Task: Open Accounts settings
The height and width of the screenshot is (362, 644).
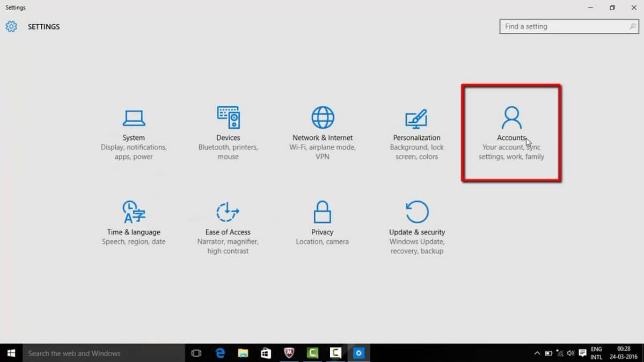Action: (x=511, y=133)
